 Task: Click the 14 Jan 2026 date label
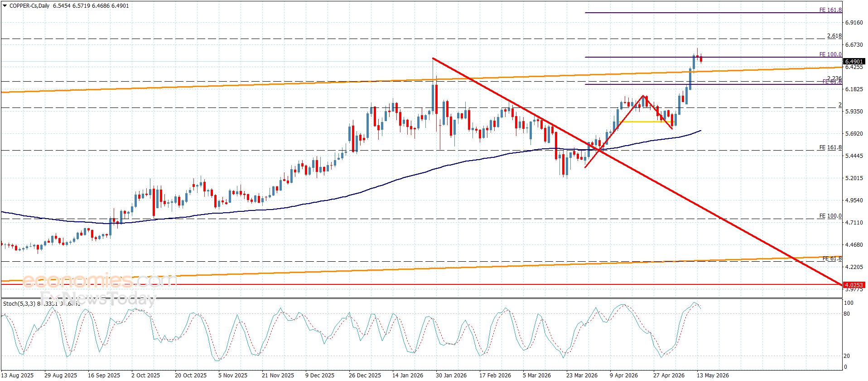408,376
